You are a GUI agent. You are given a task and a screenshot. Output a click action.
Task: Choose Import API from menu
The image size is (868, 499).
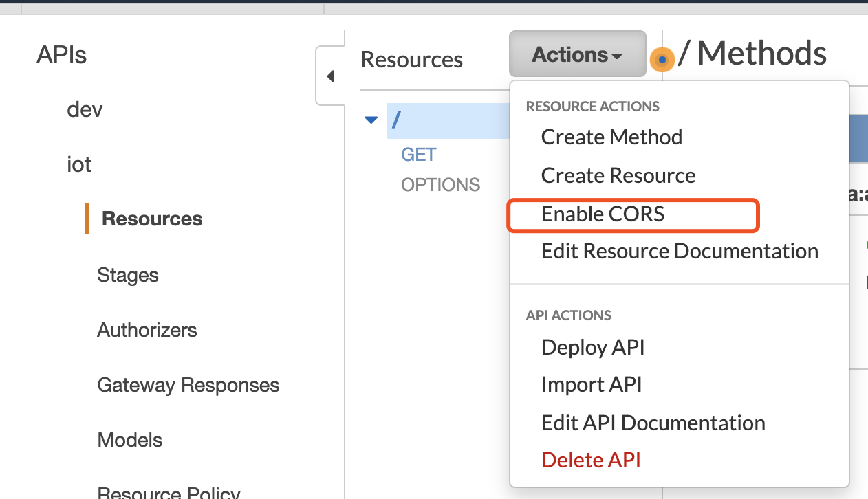point(592,384)
